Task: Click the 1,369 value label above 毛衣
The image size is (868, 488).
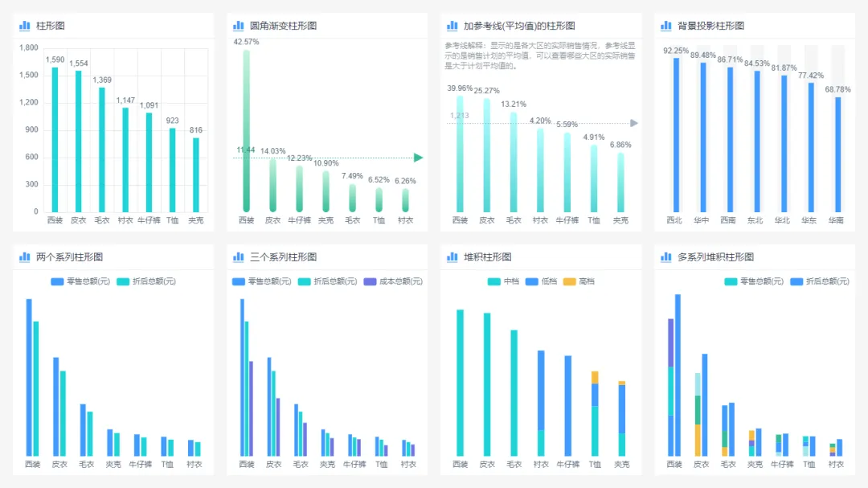Action: coord(102,80)
